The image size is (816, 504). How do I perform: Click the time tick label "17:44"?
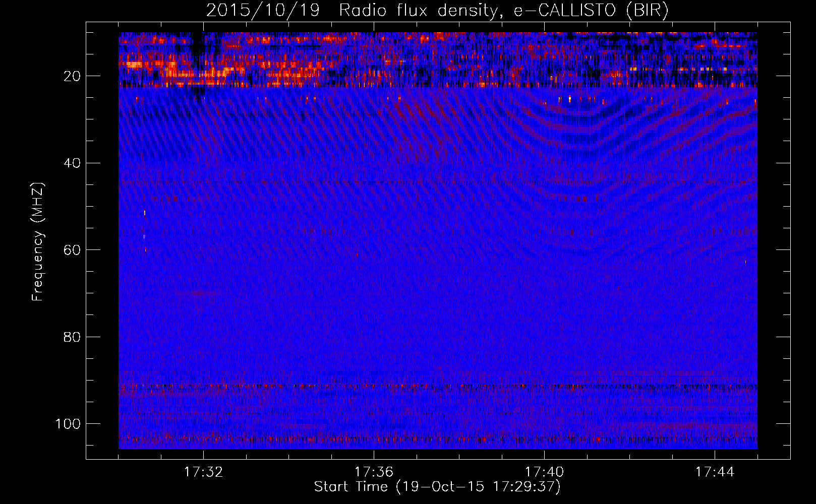tap(715, 472)
